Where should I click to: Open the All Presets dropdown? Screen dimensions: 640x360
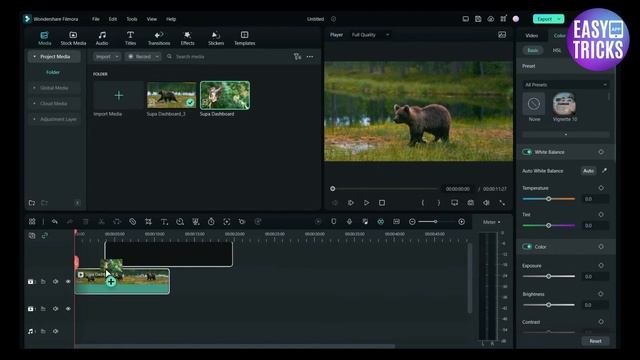pos(565,84)
